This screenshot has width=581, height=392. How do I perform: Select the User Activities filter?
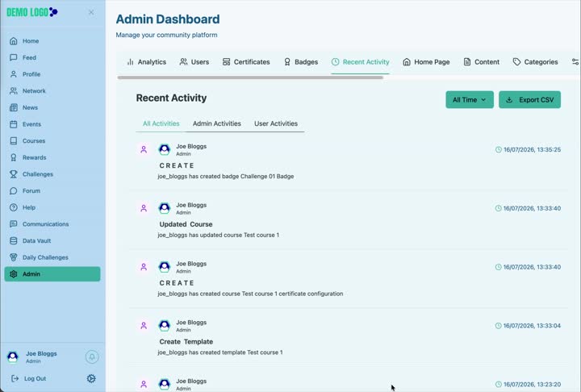(x=276, y=123)
